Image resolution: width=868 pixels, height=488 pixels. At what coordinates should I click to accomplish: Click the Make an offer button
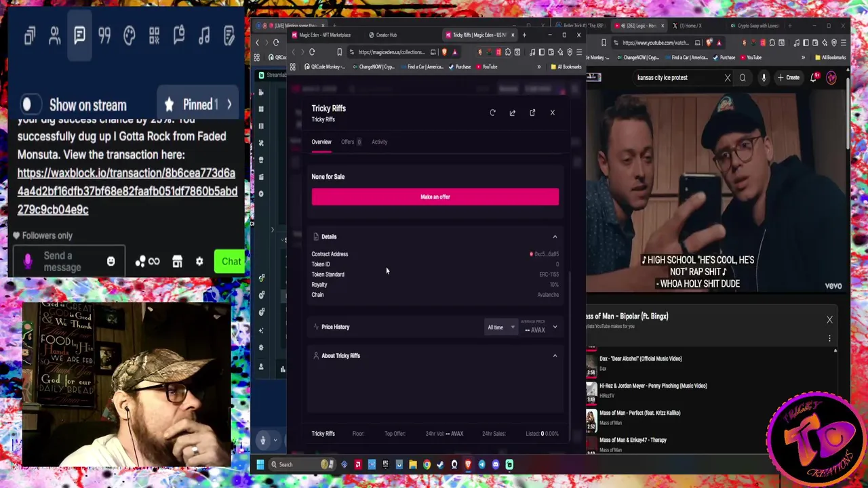click(x=435, y=197)
